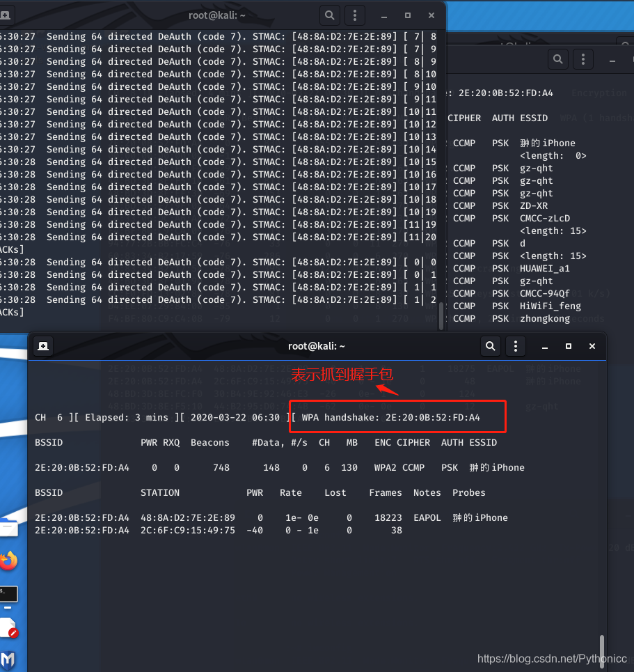Open search in the front terminal window

[491, 346]
